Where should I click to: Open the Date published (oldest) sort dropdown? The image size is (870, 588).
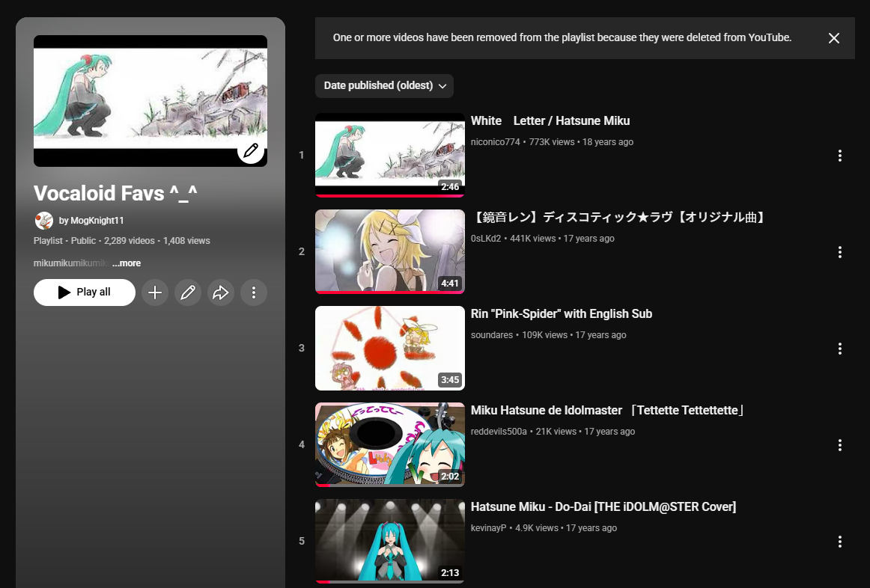(384, 85)
